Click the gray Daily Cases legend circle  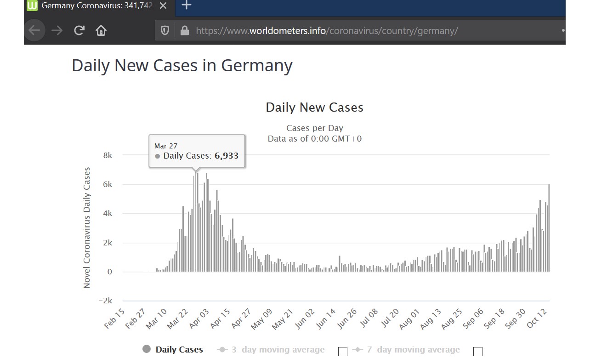click(x=147, y=349)
